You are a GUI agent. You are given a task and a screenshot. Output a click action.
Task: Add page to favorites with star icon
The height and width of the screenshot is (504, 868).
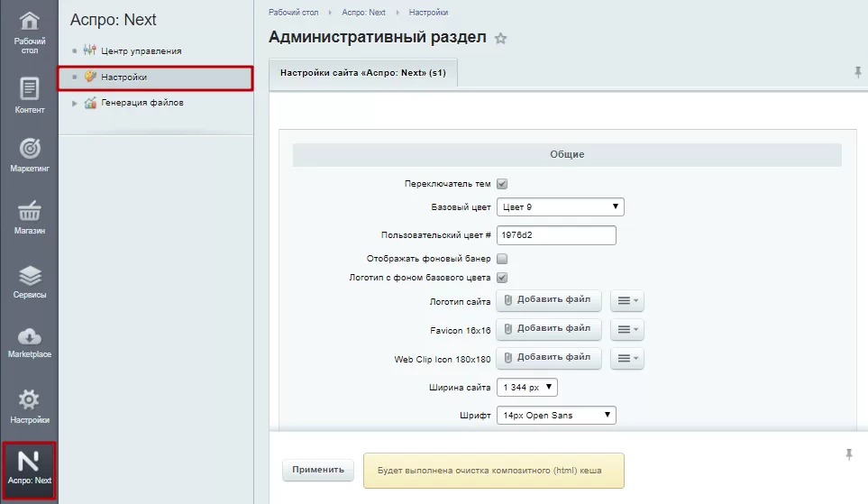500,38
